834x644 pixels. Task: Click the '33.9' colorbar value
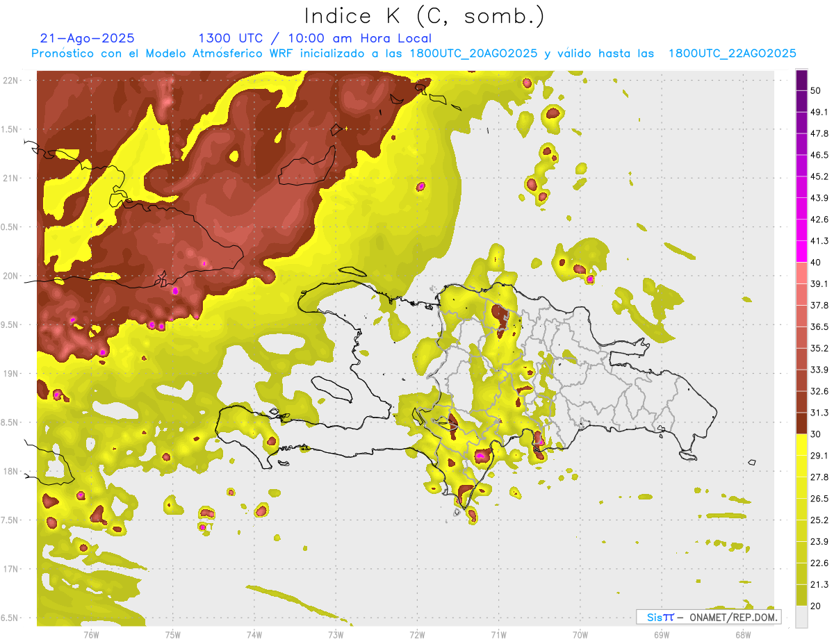819,370
